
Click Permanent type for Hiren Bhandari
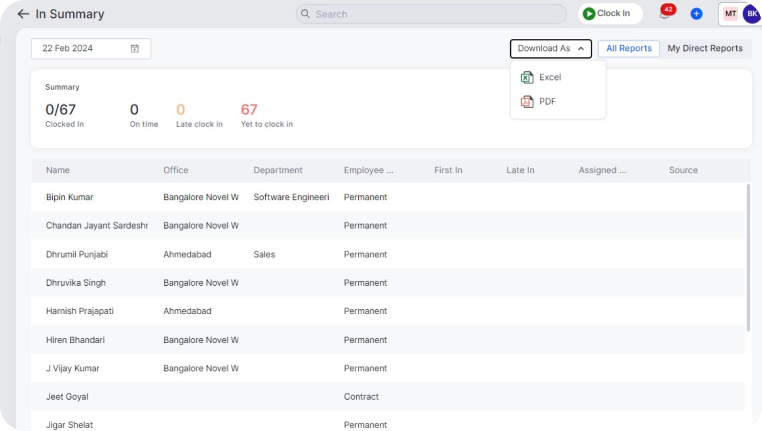365,340
